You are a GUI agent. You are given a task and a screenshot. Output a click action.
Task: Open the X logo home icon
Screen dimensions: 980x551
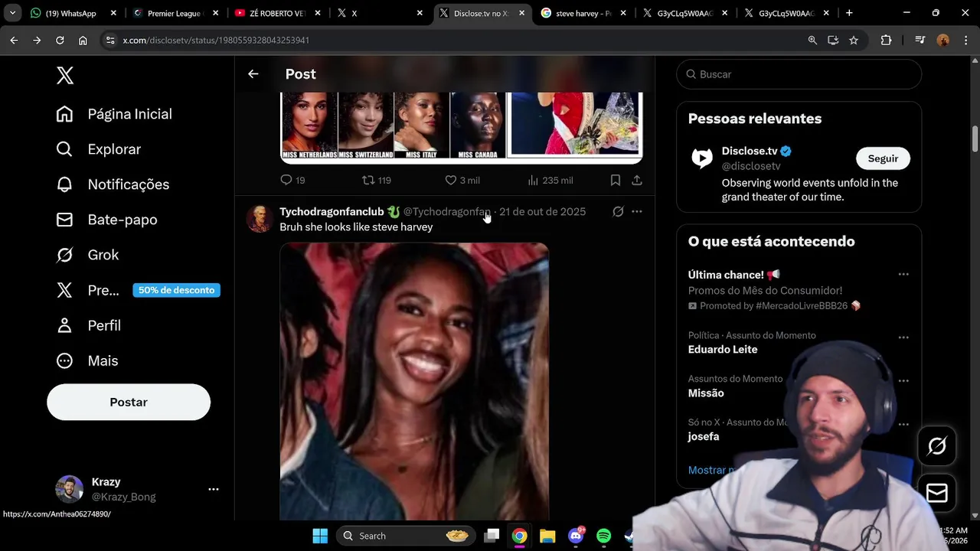(65, 75)
